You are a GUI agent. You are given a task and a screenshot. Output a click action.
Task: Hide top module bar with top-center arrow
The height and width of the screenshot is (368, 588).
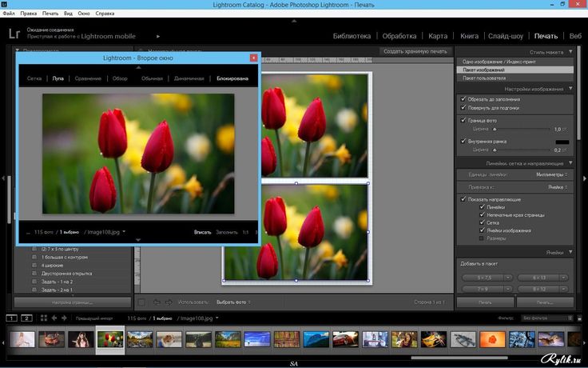294,21
